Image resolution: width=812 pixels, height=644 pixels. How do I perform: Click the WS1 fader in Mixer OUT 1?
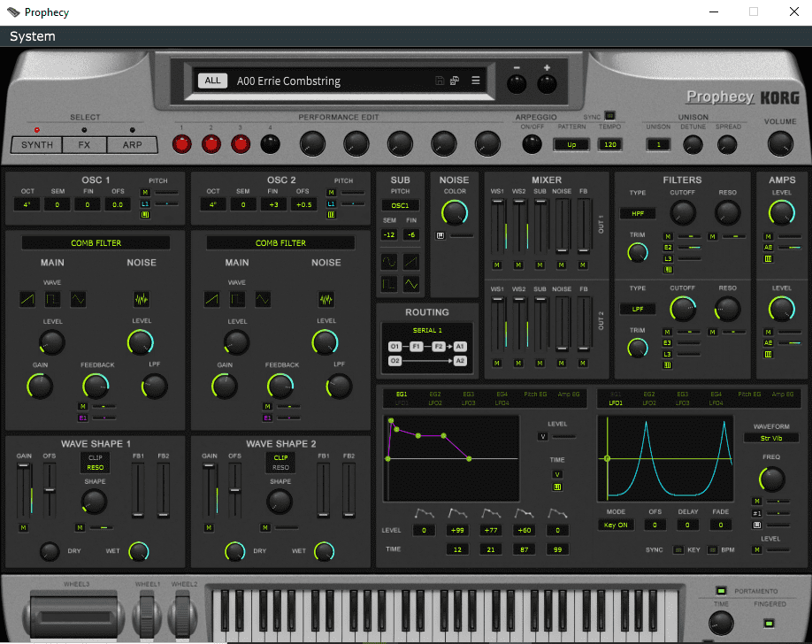[x=497, y=226]
